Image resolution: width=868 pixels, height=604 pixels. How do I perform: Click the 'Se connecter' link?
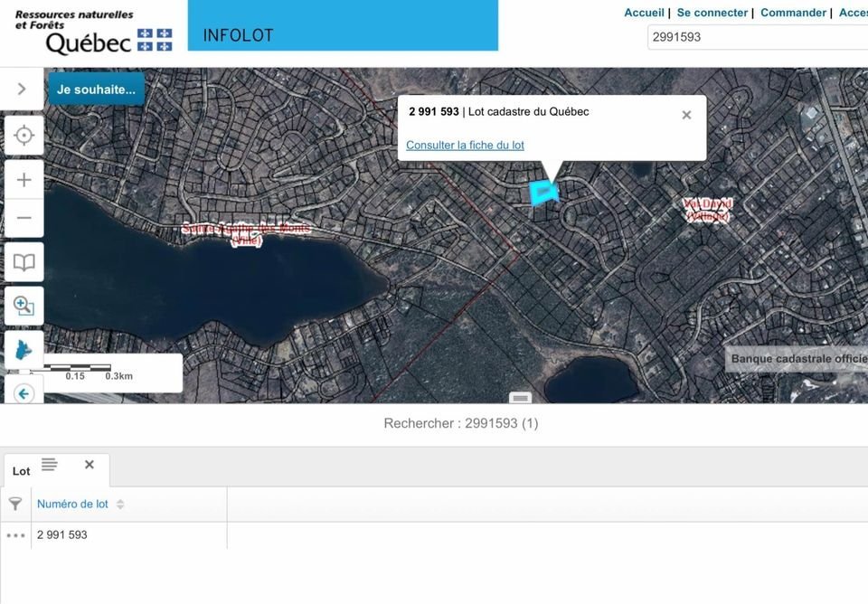(712, 13)
